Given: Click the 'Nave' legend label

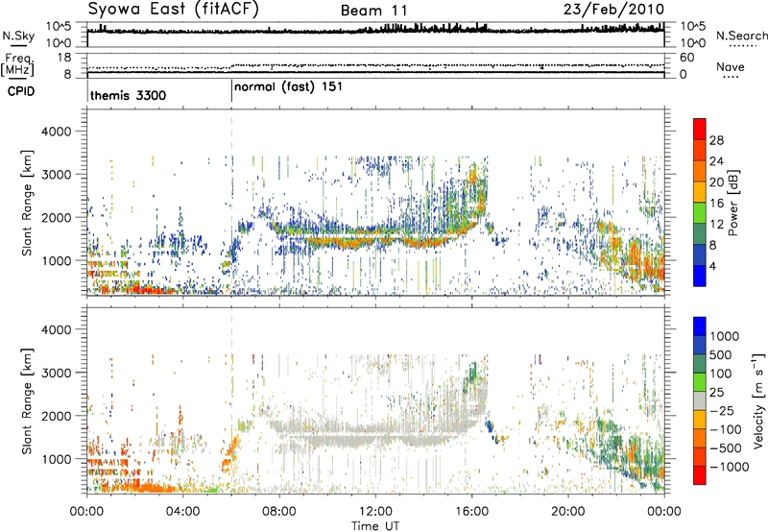Looking at the screenshot, I should coord(731,67).
